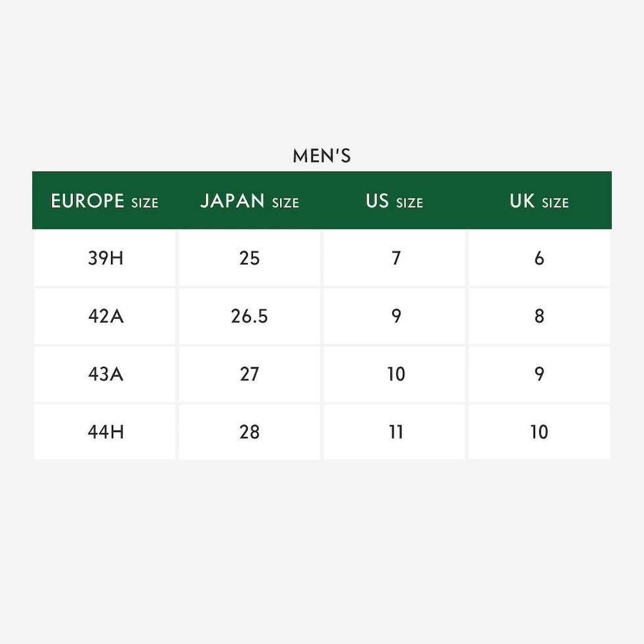Screen dimensions: 644x644
Task: Click the 42A Europe size cell
Action: coord(105,316)
